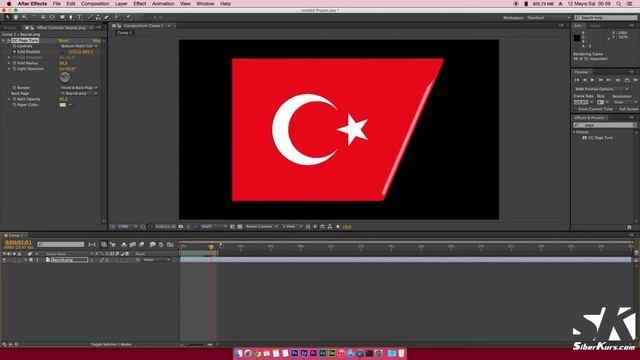The width and height of the screenshot is (640, 360).
Task: Select the Brush tool
Action: click(90, 18)
